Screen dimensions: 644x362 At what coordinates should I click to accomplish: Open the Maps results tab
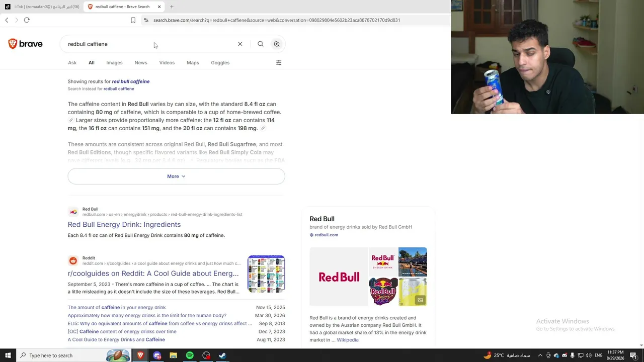193,63
